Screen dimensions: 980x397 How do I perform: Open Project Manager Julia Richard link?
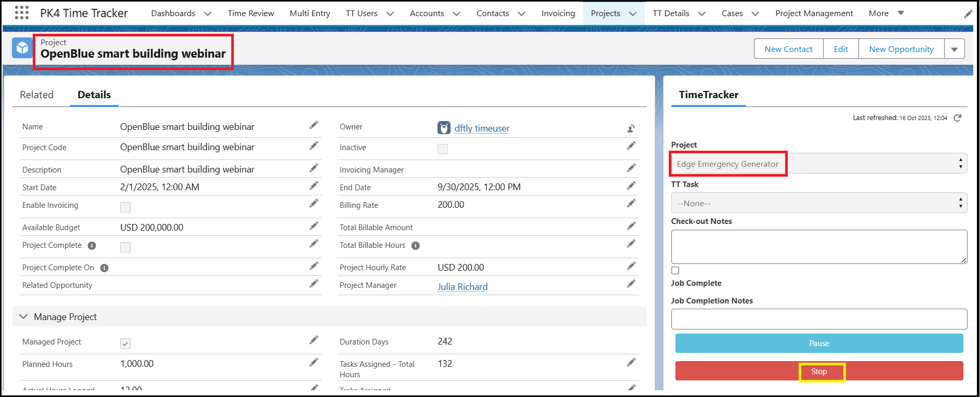462,287
